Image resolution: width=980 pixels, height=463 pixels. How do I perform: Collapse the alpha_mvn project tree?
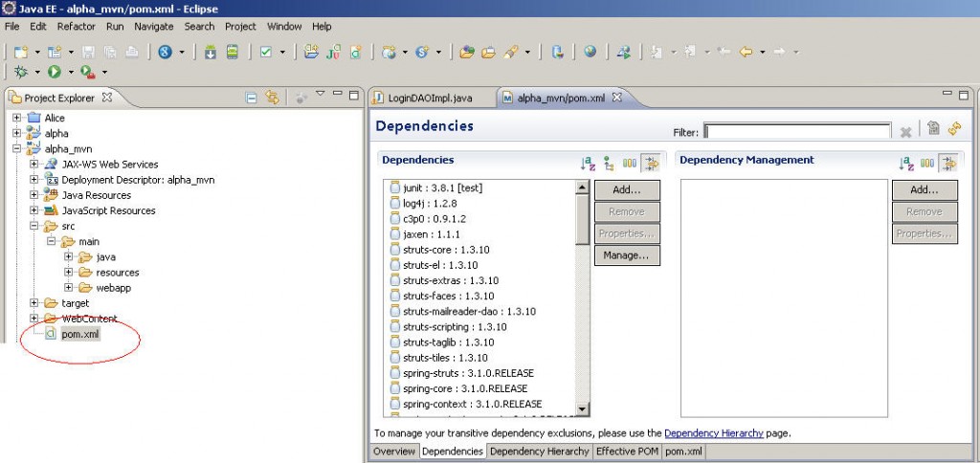[17, 149]
